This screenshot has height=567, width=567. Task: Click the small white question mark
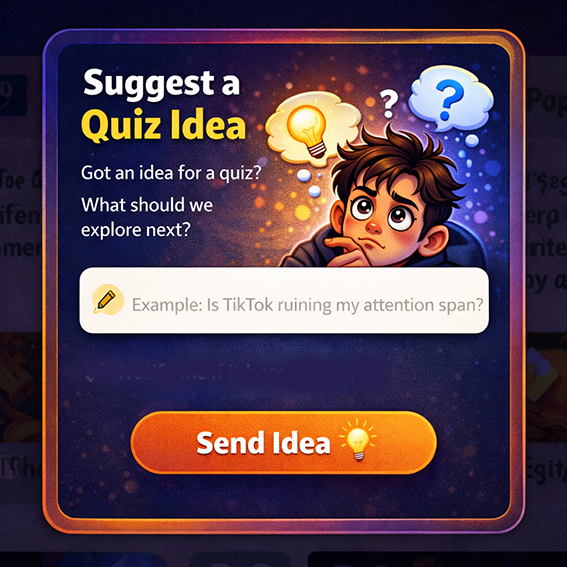(x=388, y=103)
